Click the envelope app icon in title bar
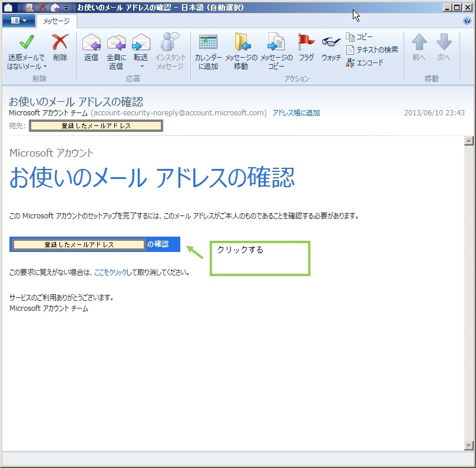This screenshot has height=468, width=476. 8,7
